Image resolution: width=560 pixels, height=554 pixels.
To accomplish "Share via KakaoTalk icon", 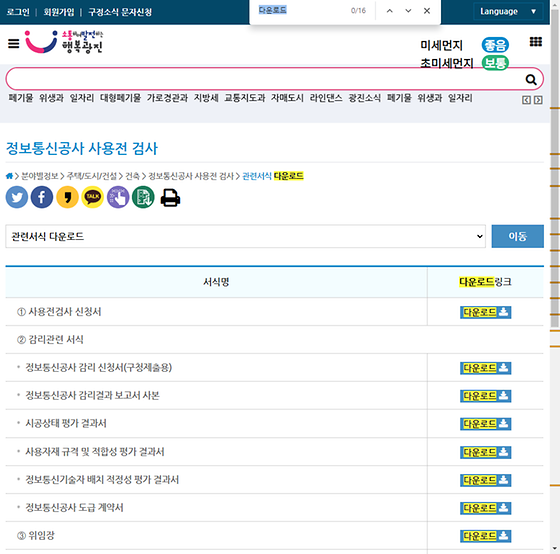I will (92, 197).
